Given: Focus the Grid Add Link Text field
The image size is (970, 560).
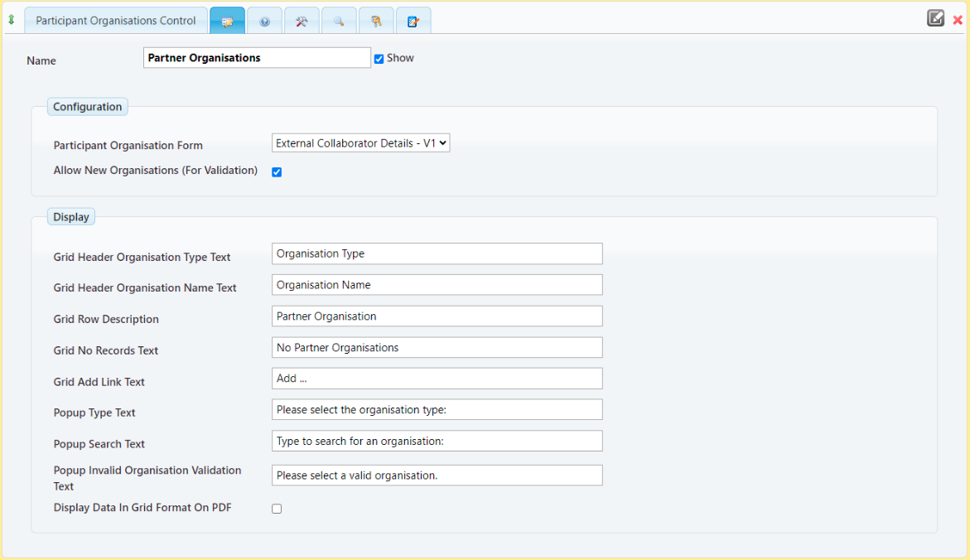Looking at the screenshot, I should tap(437, 379).
